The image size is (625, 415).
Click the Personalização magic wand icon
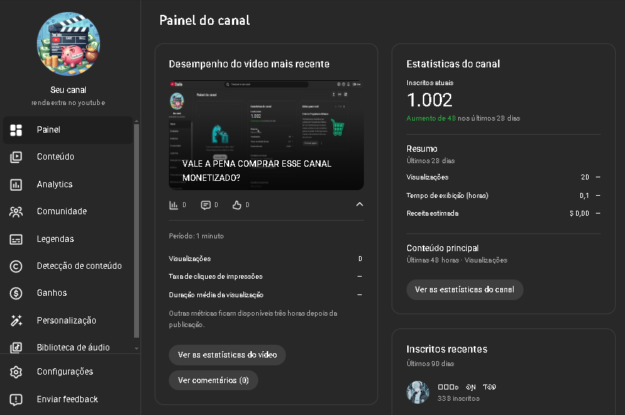(x=16, y=321)
